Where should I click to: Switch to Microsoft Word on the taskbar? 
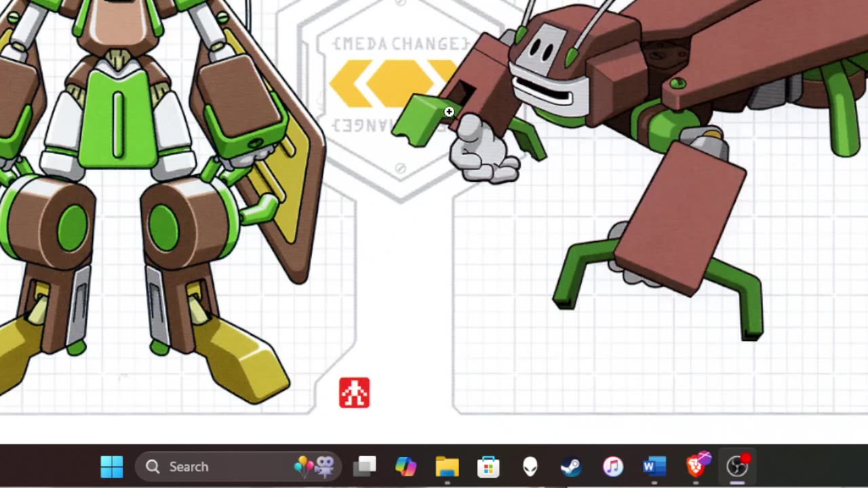(x=654, y=466)
